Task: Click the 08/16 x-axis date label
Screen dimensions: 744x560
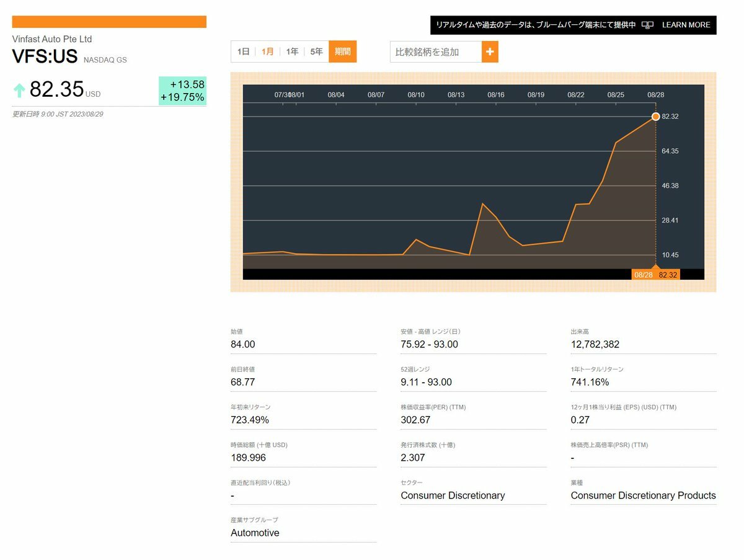Action: (x=496, y=95)
